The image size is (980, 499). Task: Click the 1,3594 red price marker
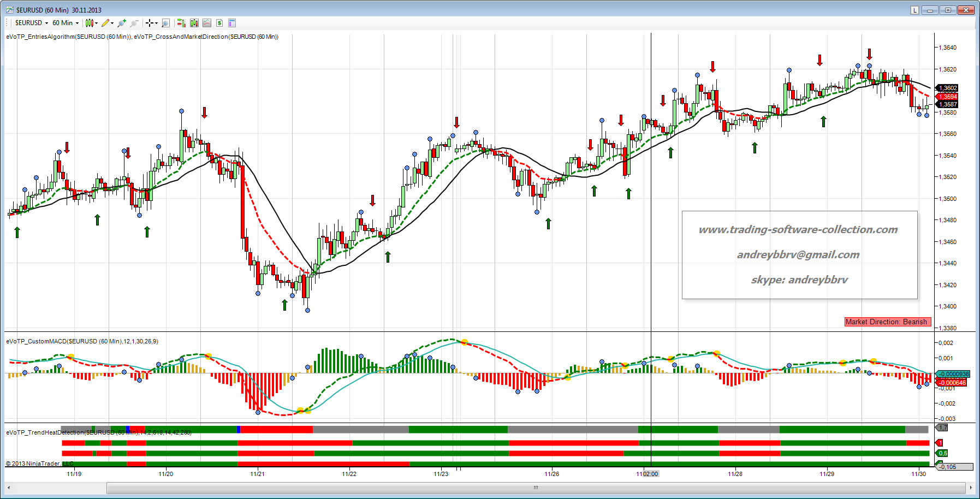pos(948,97)
